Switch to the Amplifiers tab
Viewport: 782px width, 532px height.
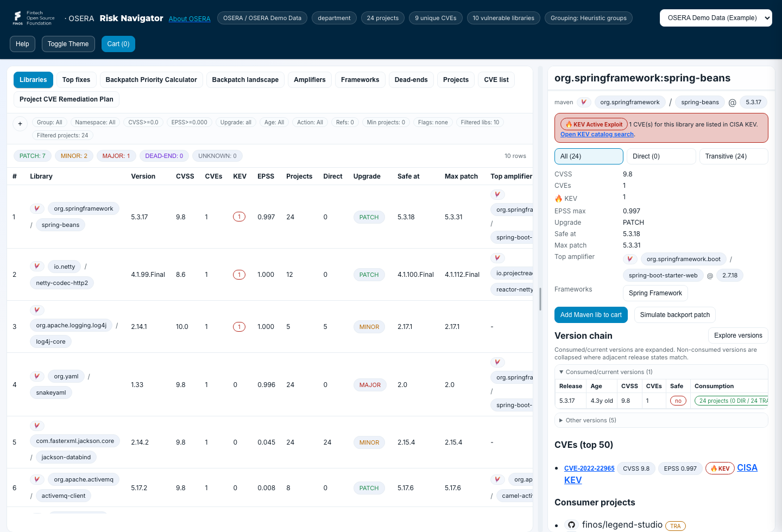pos(310,80)
